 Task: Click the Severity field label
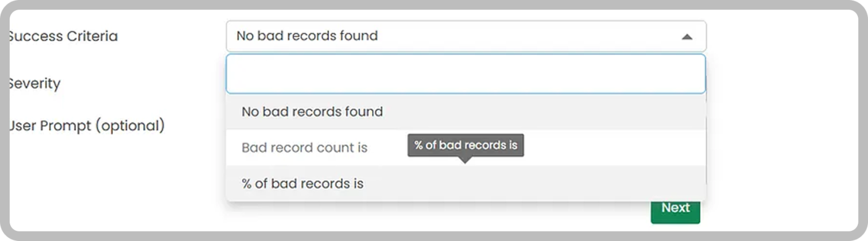[x=34, y=84]
